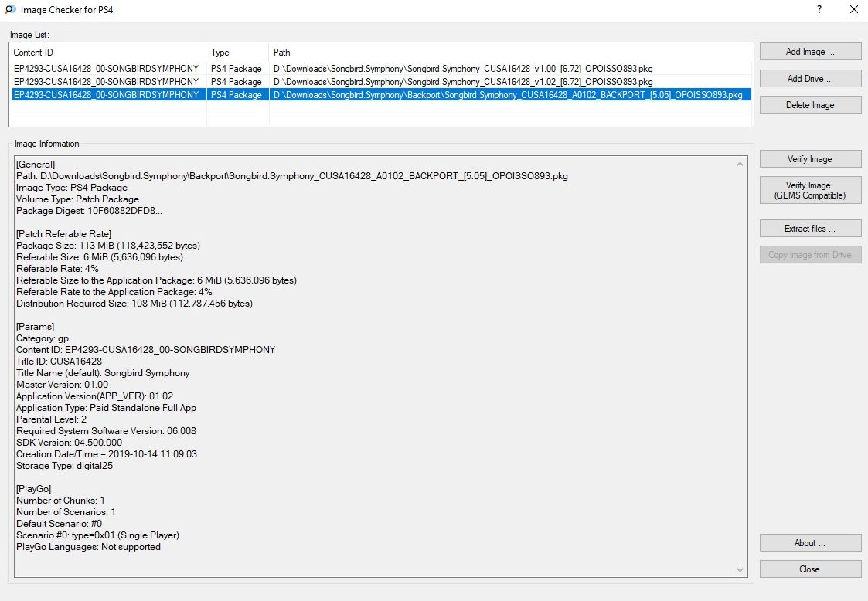
Task: Click Content ID cell in the selected third row
Action: click(107, 95)
